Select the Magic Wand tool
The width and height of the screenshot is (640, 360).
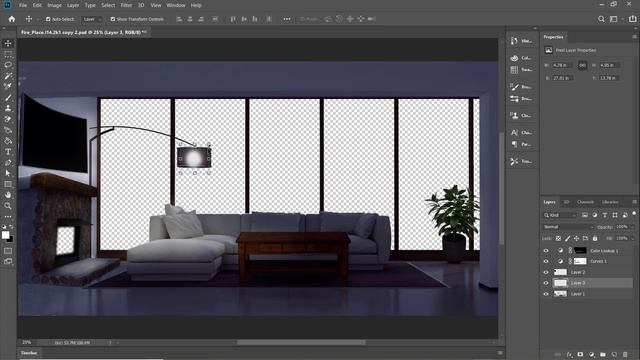point(8,76)
